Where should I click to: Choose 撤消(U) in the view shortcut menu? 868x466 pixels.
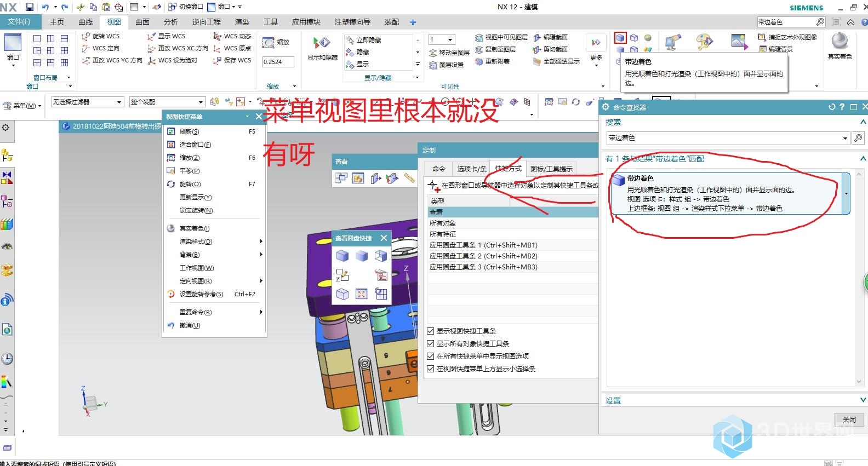pyautogui.click(x=214, y=325)
